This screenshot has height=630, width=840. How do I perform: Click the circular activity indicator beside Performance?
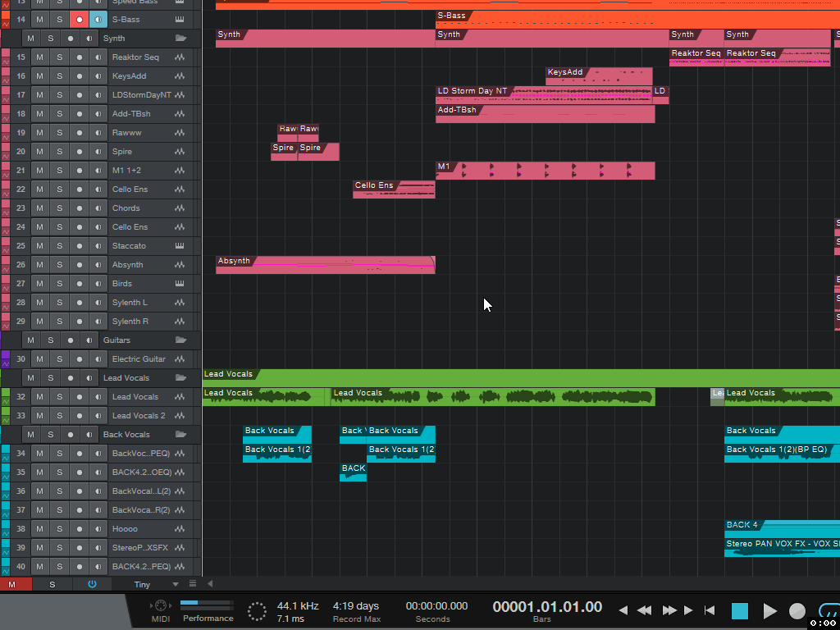(x=257, y=611)
